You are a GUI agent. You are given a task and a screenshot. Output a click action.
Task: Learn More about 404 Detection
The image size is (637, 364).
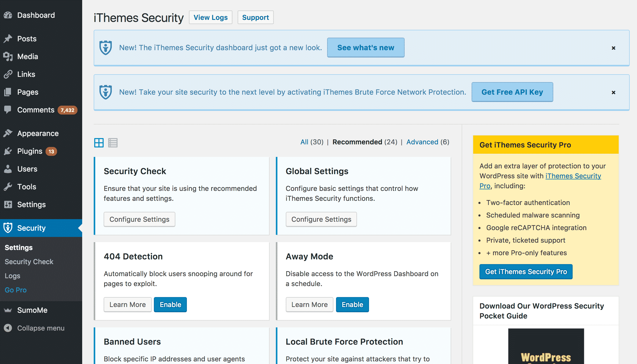(x=127, y=304)
